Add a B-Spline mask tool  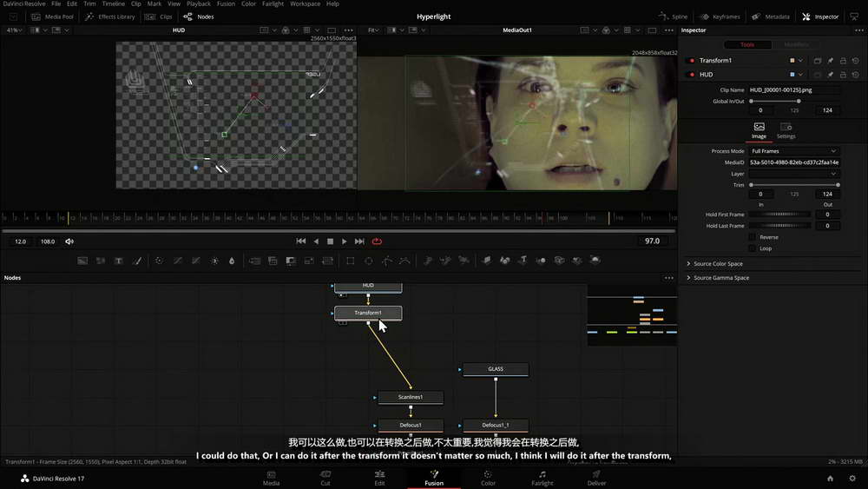[404, 261]
